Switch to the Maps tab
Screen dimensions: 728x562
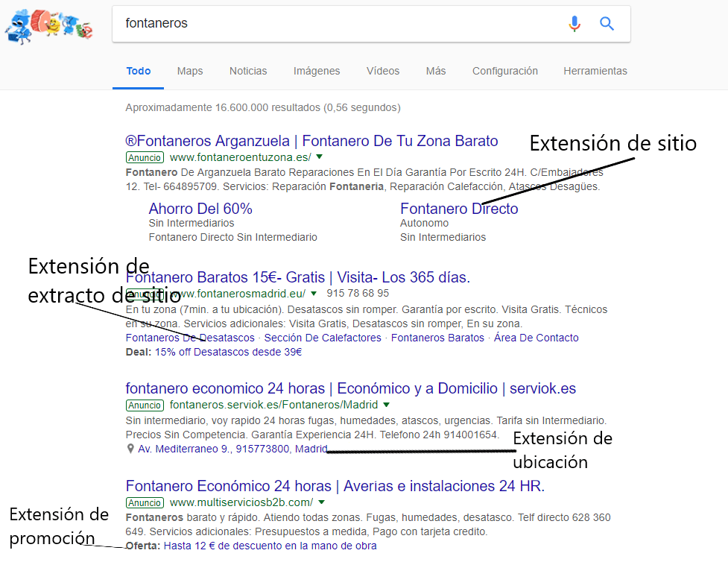point(190,71)
